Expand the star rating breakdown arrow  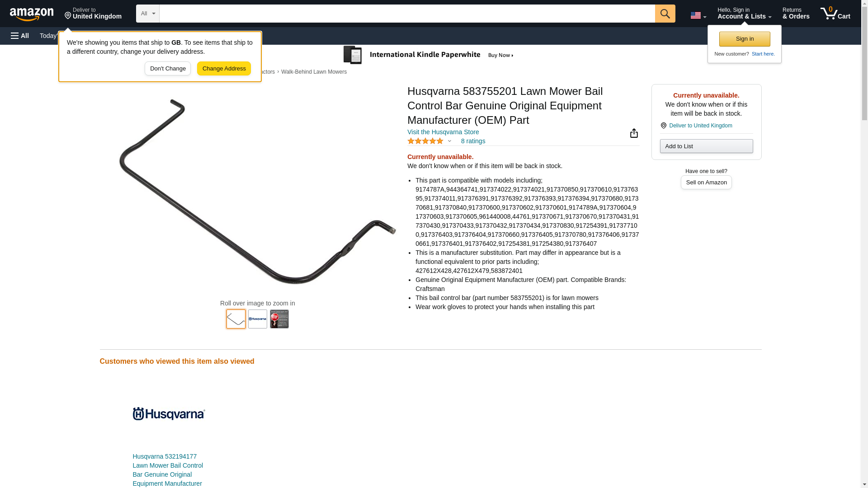(x=449, y=141)
